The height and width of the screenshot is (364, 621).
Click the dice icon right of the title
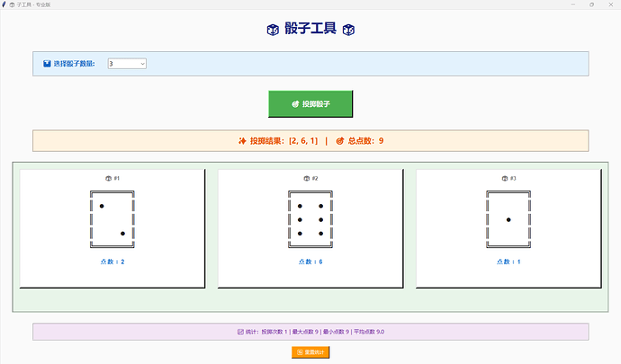(348, 30)
